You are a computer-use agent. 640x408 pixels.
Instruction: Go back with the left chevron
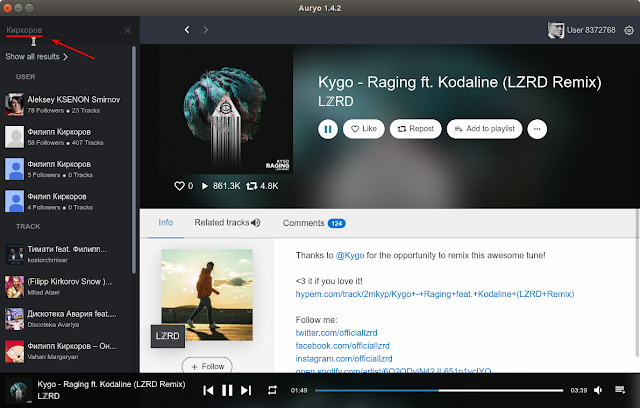(x=187, y=30)
